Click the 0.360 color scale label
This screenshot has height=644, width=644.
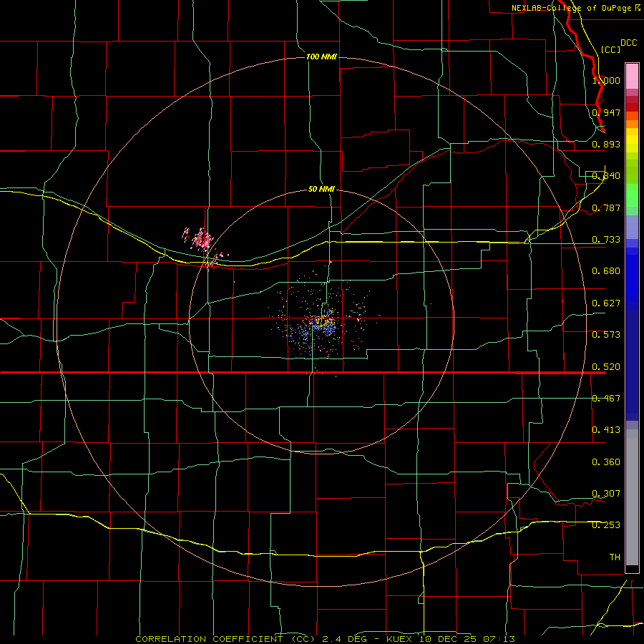(x=606, y=462)
